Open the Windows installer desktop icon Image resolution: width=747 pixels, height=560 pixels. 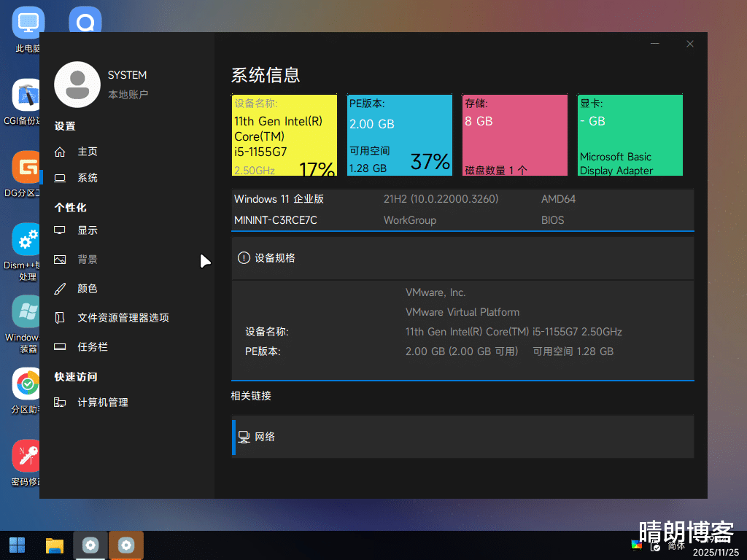(x=23, y=324)
